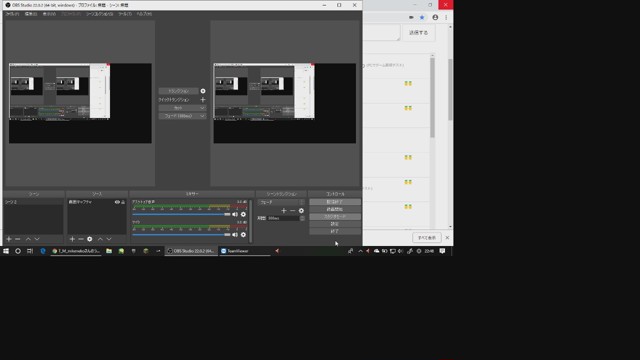Viewport: 640px width, 360px height.
Task: Mute the desktop audio speaker icon
Action: coord(235,214)
